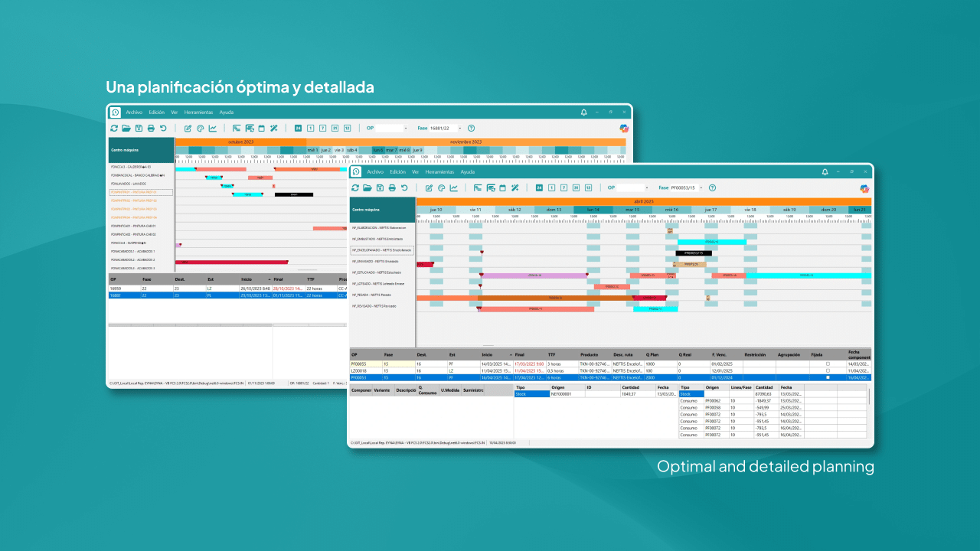Open the OP dropdown in the front window
980x551 pixels.
tap(647, 187)
